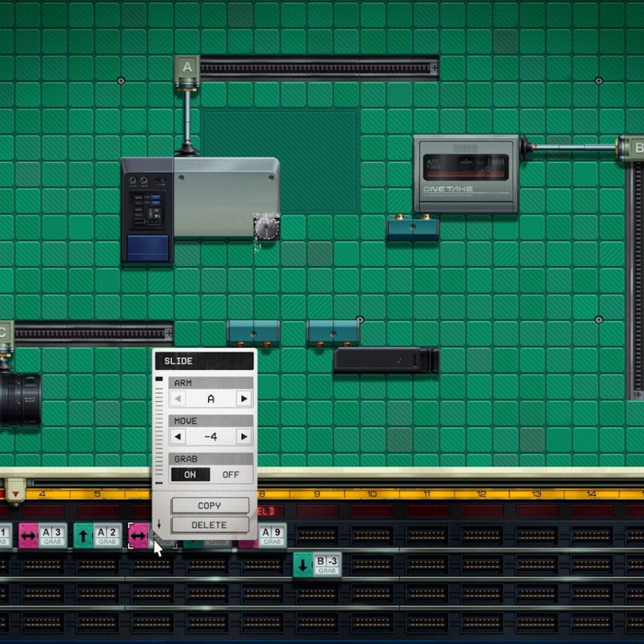This screenshot has height=644, width=644.
Task: Select the A 3 slide instruction block
Action: [43, 535]
